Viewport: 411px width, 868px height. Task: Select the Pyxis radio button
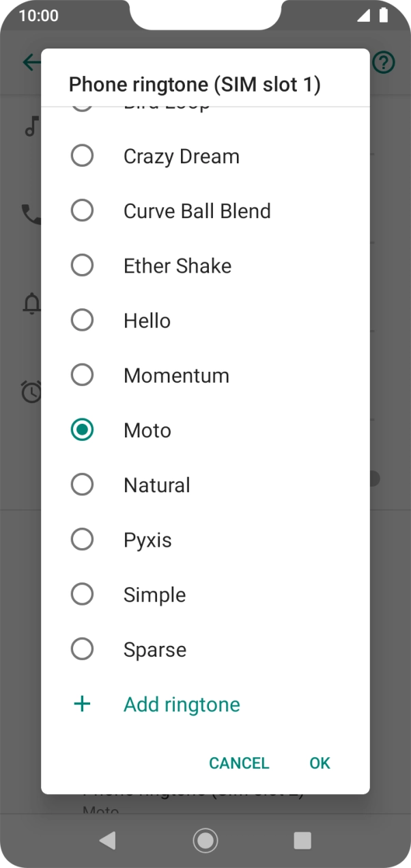pyautogui.click(x=82, y=539)
